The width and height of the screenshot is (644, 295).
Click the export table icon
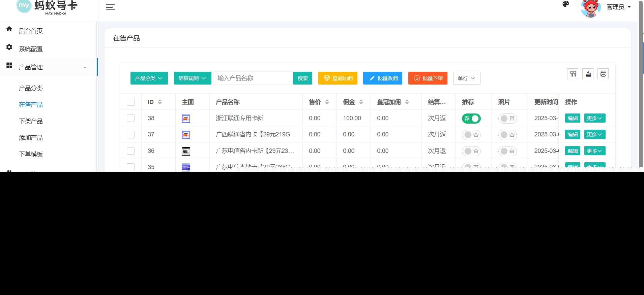tap(588, 74)
